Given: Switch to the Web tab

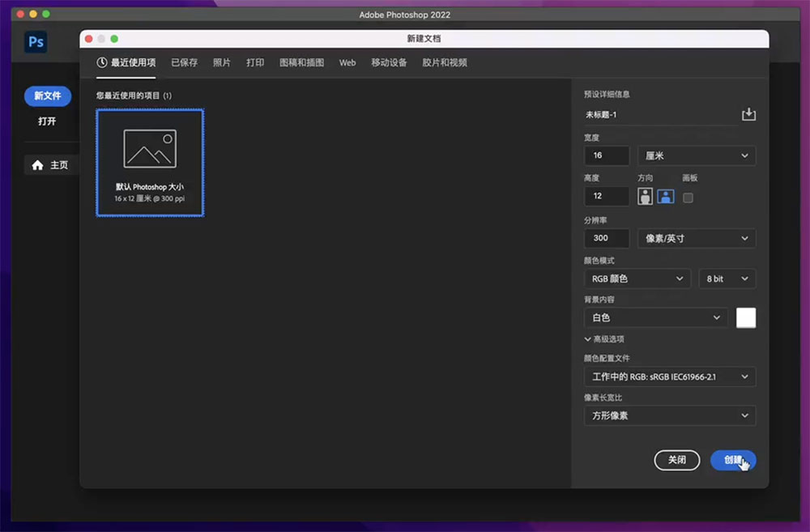Looking at the screenshot, I should pos(347,62).
